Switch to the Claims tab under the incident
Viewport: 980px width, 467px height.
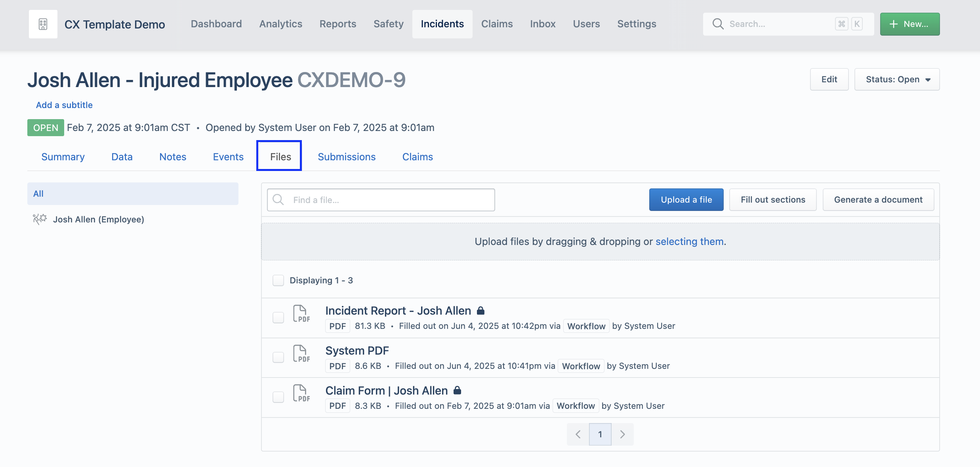click(418, 157)
